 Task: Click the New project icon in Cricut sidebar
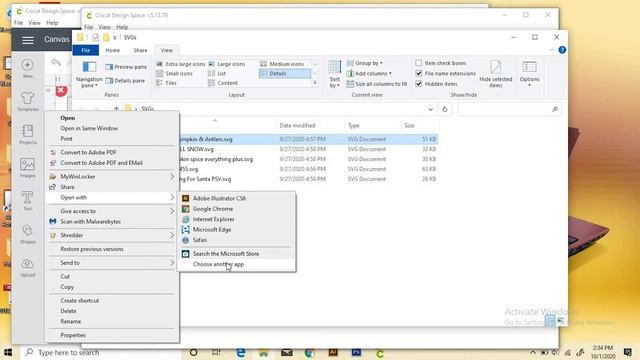click(27, 68)
